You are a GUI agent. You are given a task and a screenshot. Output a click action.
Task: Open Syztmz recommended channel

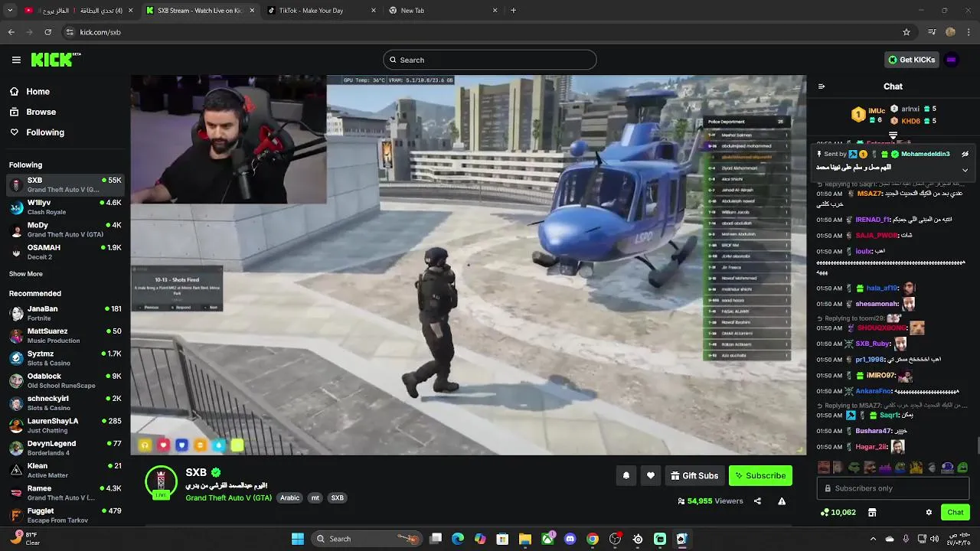[65, 358]
